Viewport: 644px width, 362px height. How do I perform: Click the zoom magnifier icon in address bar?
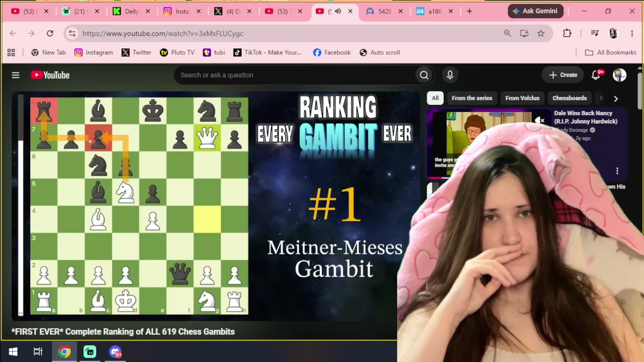click(507, 33)
